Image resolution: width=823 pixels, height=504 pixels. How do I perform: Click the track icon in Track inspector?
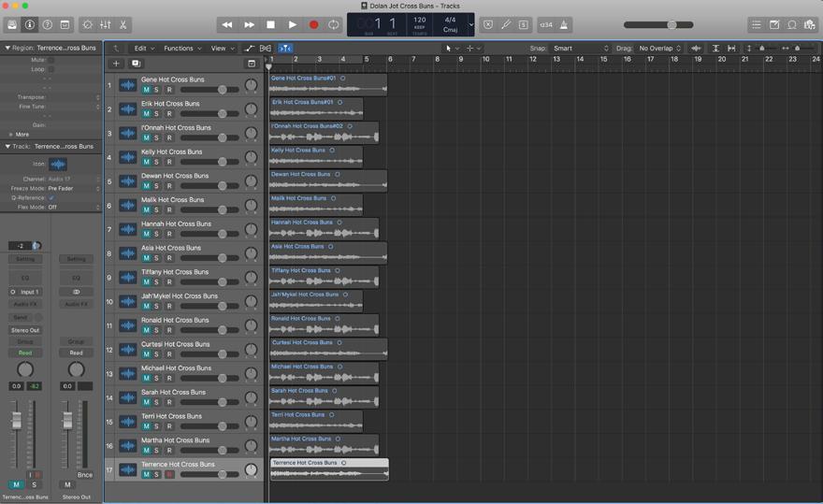click(x=58, y=165)
